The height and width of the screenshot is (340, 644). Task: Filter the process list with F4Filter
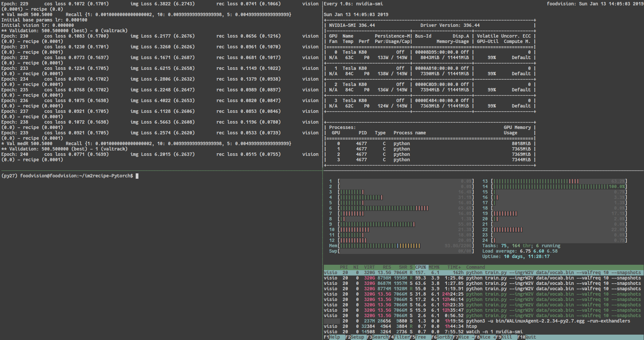pyautogui.click(x=399, y=337)
